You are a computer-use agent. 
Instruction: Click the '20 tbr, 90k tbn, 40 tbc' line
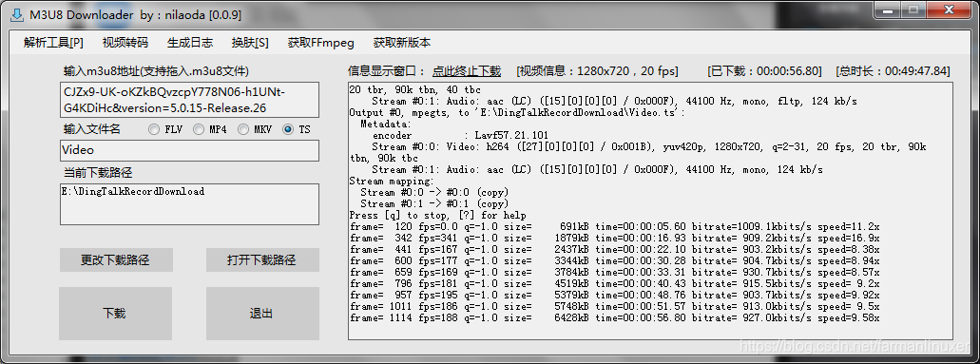coord(415,89)
